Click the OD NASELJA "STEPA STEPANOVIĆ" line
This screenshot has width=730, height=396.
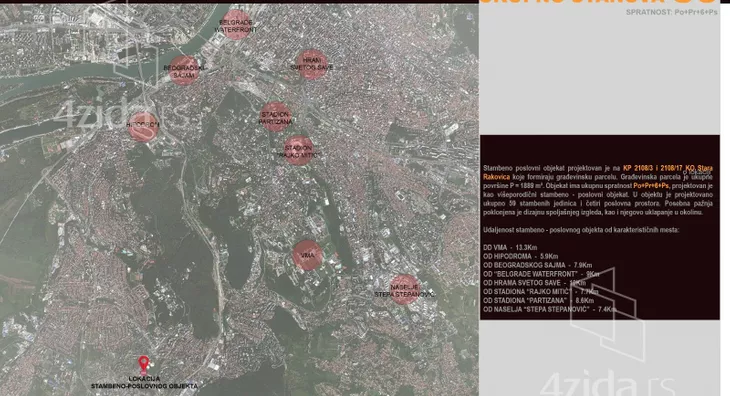[550, 309]
